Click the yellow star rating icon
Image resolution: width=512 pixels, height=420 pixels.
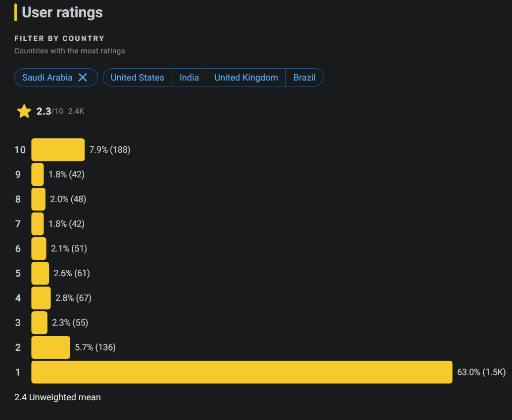pyautogui.click(x=24, y=111)
